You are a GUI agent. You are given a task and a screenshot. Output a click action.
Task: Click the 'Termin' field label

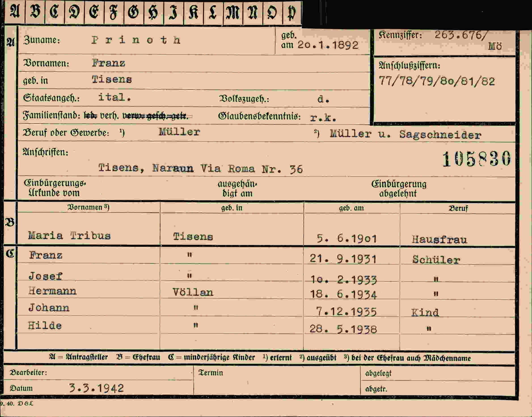click(x=211, y=373)
